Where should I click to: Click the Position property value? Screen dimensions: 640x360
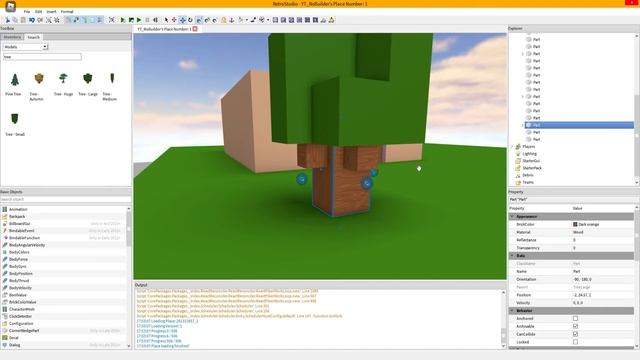click(582, 295)
